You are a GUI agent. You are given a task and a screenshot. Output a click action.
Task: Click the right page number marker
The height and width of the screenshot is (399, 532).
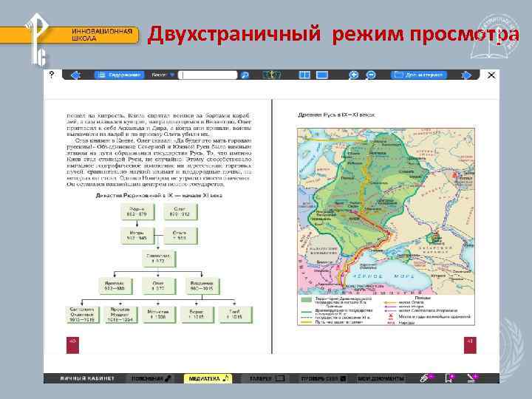click(x=470, y=345)
